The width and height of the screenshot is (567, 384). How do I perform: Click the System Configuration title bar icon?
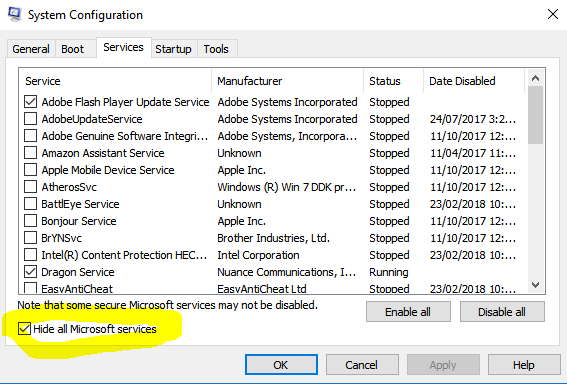(14, 14)
